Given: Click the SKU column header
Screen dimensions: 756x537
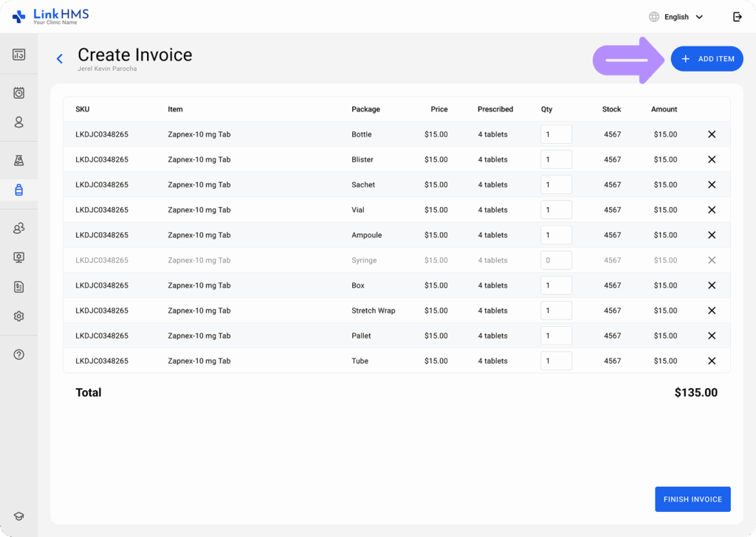Looking at the screenshot, I should 83,109.
